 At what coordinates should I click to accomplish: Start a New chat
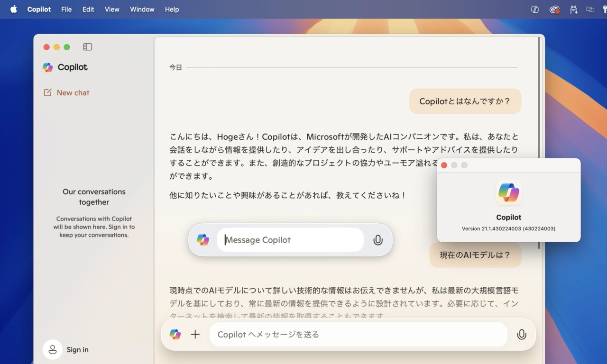[x=73, y=93]
